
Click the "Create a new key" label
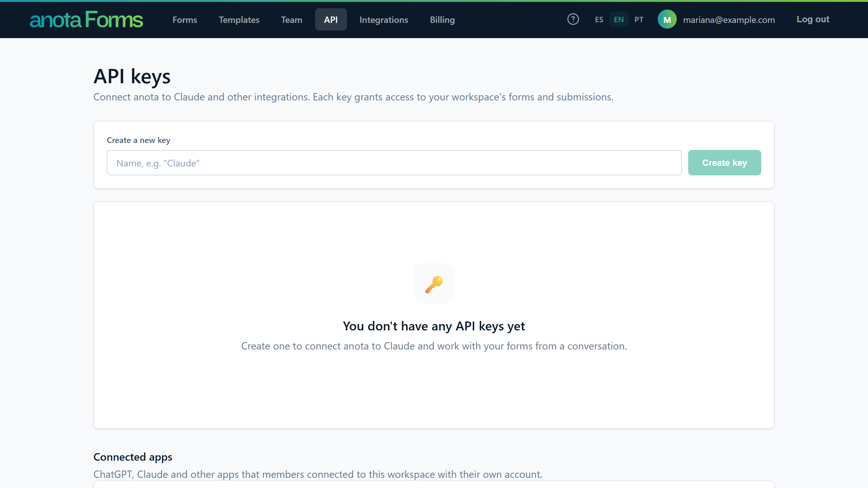[x=138, y=140]
